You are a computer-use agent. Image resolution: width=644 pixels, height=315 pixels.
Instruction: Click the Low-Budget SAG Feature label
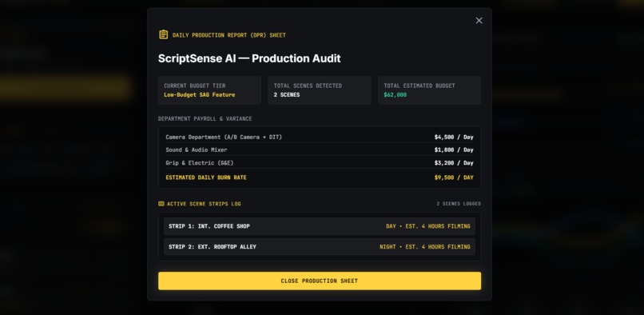tap(200, 95)
